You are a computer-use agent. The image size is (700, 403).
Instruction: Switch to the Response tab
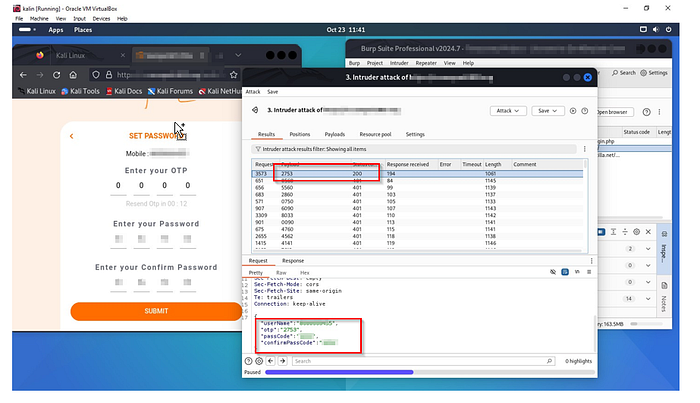(293, 261)
